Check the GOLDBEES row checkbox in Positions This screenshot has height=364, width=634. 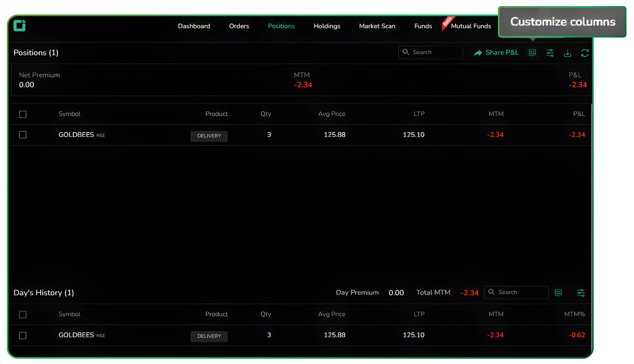(x=23, y=135)
